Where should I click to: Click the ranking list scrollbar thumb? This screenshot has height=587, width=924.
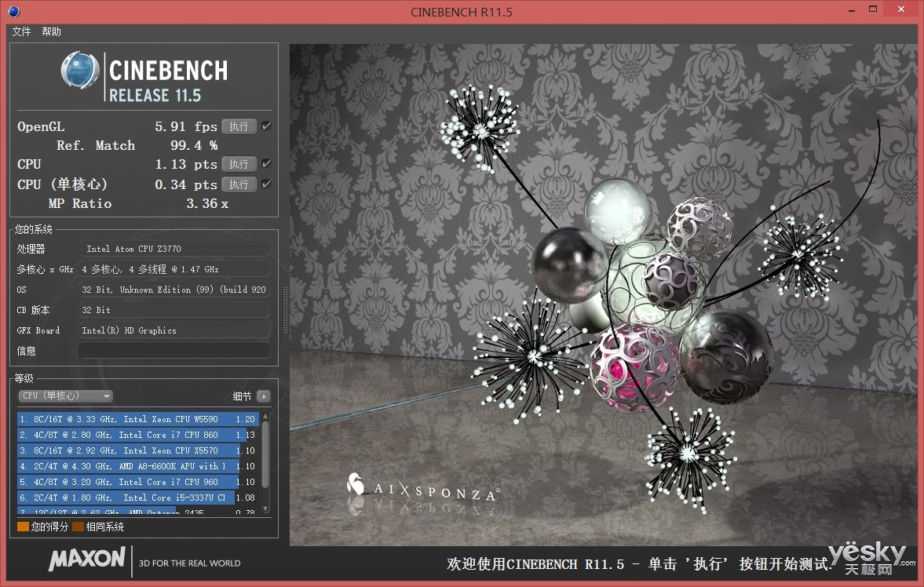tap(265, 455)
